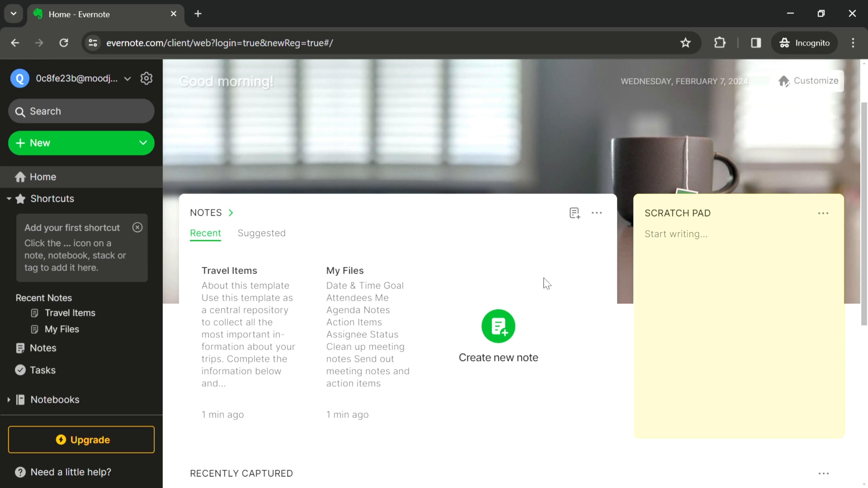
Task: Open Travel Items recent note
Action: 70,312
